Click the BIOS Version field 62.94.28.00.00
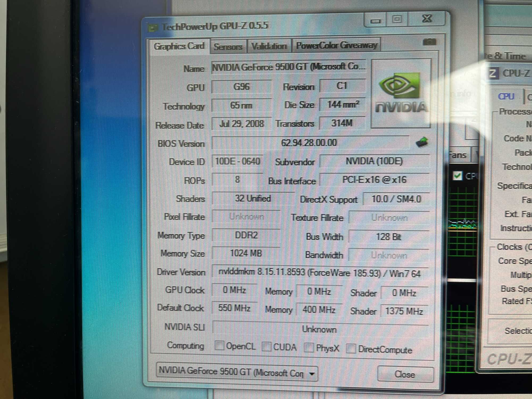Viewport: 532px width, 399px height. click(310, 143)
